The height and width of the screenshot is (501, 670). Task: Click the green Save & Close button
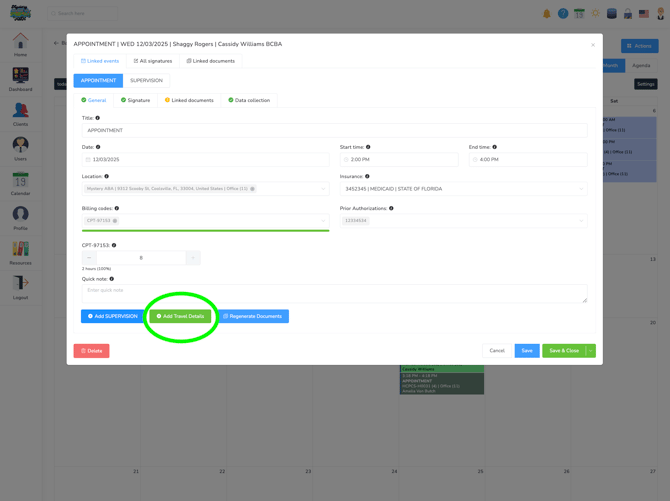point(564,351)
